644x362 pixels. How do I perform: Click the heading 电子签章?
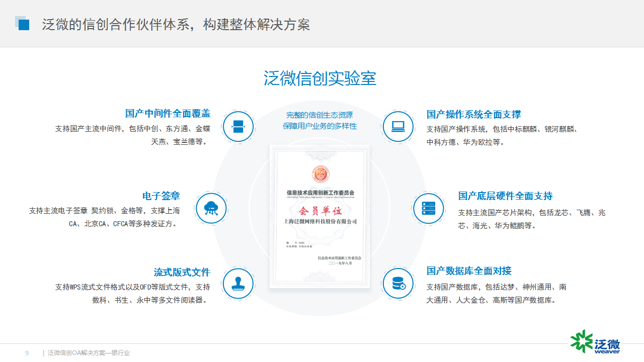161,196
